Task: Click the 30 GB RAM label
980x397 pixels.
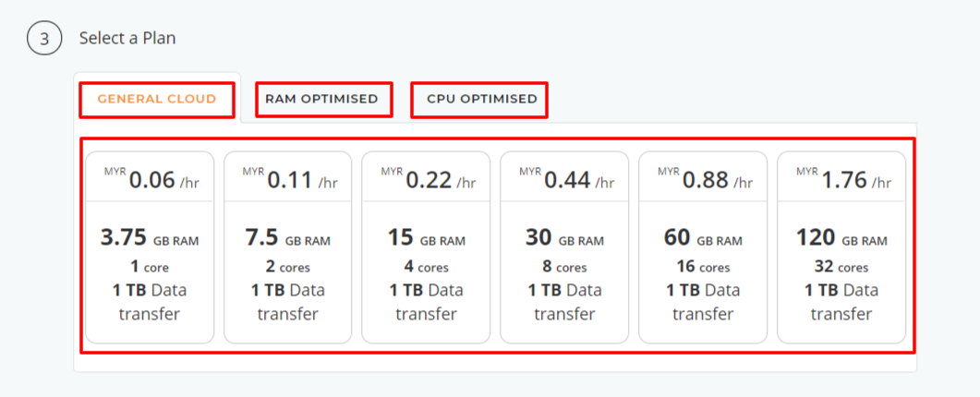Action: (564, 238)
